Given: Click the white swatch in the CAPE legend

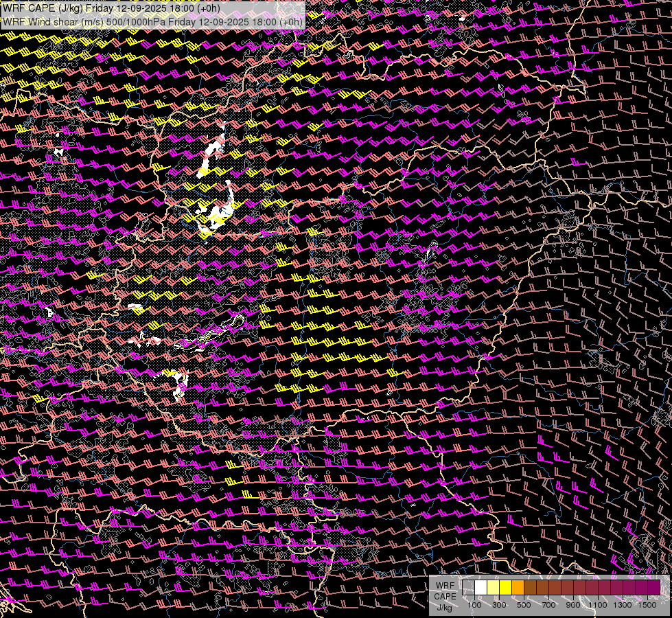Looking at the screenshot, I should pos(480,588).
